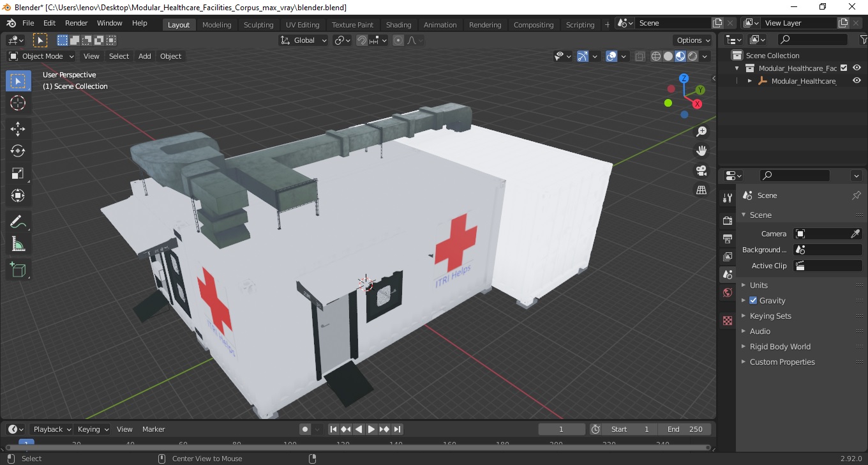
Task: Hide the Modular_Healthcare object with eye icon
Action: click(857, 80)
